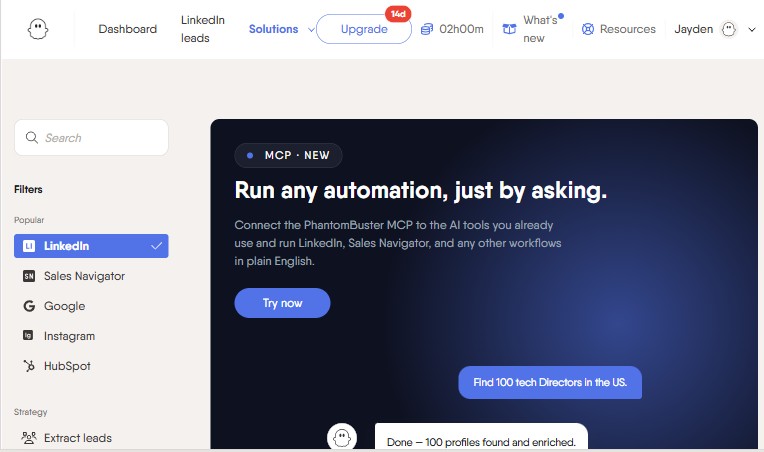Open the Jayden account menu chevron
This screenshot has width=764, height=452.
click(751, 29)
